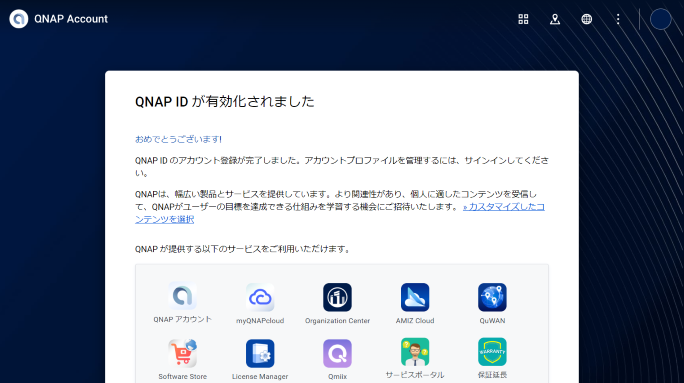
Task: Open the language globe selector
Action: pyautogui.click(x=587, y=19)
